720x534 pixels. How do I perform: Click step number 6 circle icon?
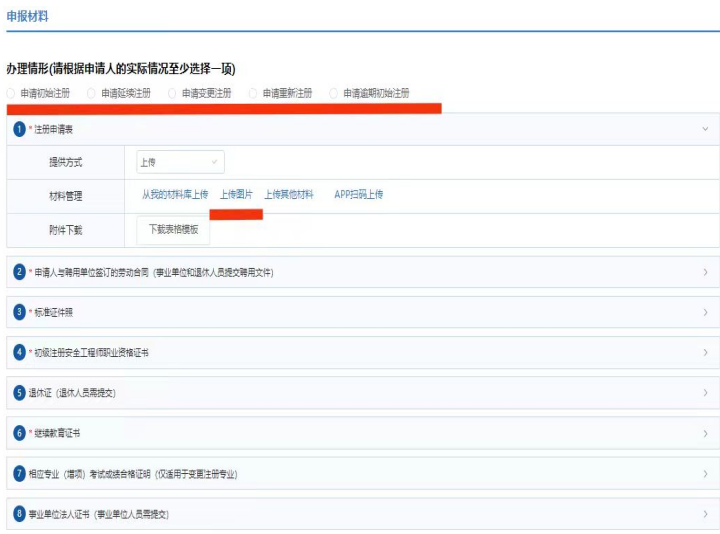(19, 433)
